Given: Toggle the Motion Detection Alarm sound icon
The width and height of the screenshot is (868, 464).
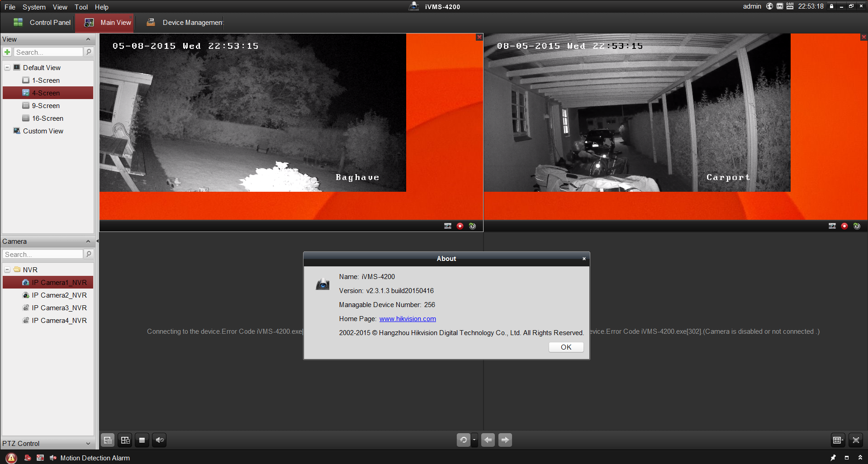Looking at the screenshot, I should [53, 458].
